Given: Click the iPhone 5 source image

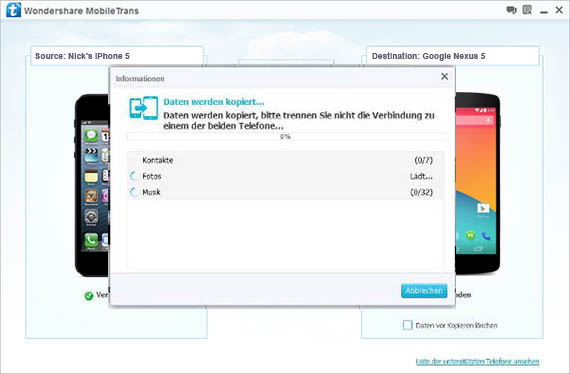Looking at the screenshot, I should pos(92,185).
